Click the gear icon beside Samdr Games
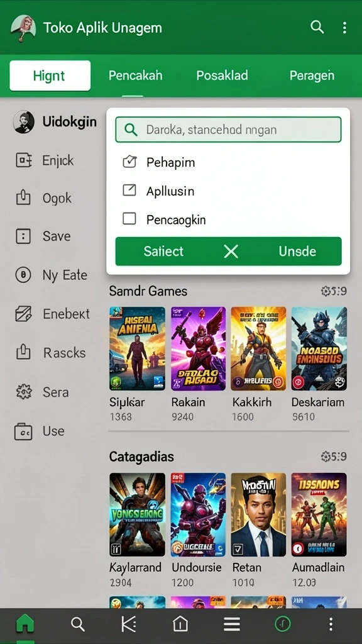This screenshot has width=362, height=644. [x=326, y=291]
